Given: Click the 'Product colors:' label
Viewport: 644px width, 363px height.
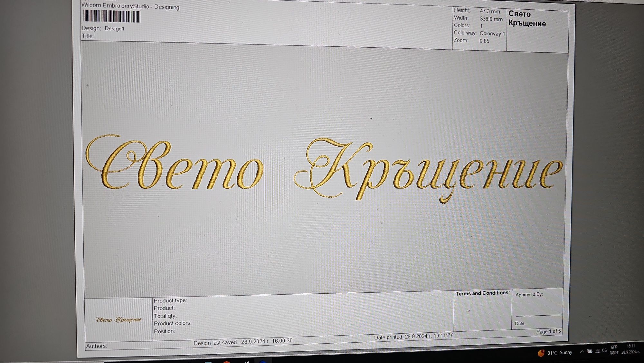Looking at the screenshot, I should click(172, 323).
